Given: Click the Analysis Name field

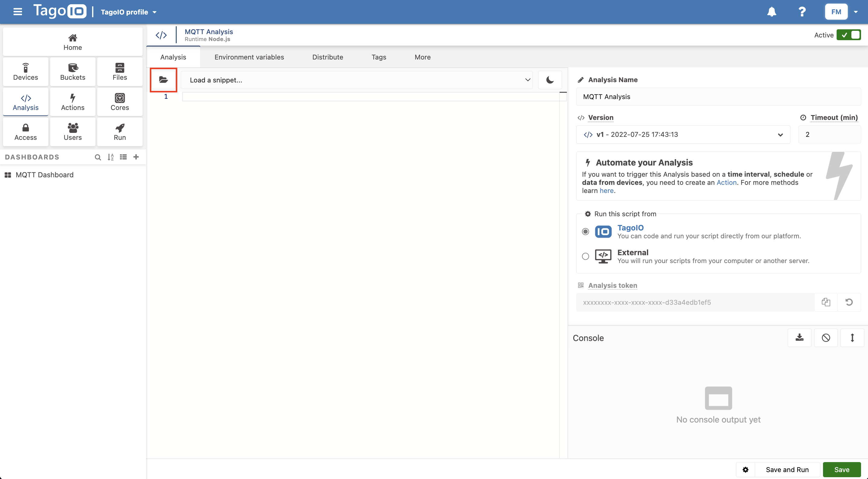Looking at the screenshot, I should (719, 97).
